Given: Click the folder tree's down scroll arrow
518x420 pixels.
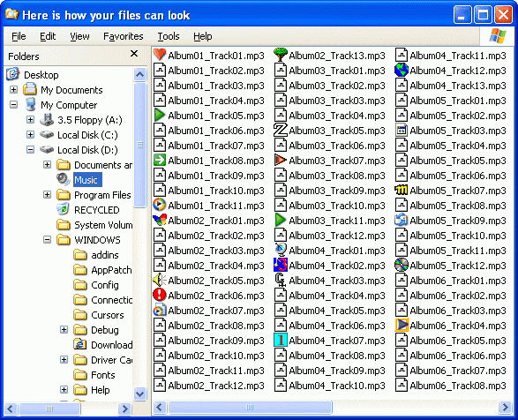Looking at the screenshot, I should coord(139,394).
